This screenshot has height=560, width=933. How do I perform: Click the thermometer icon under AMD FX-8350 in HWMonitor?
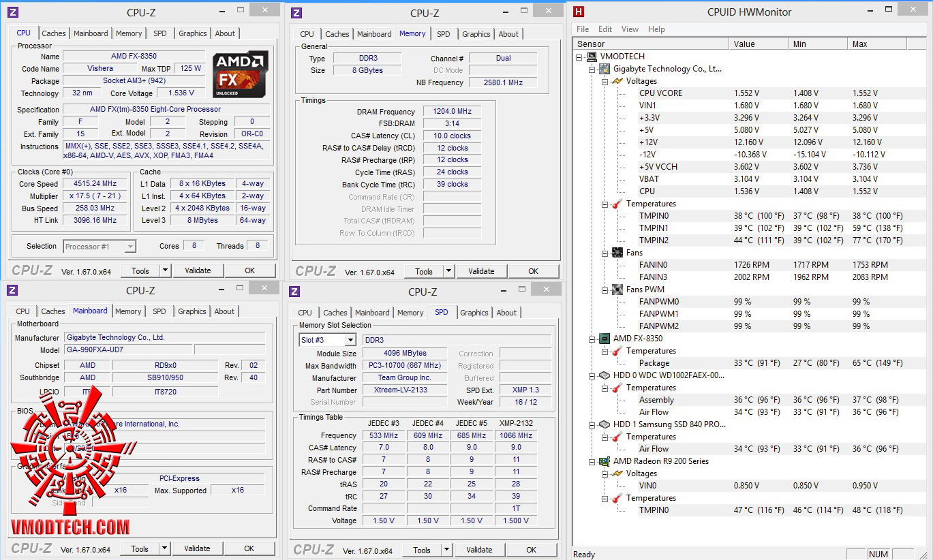click(617, 351)
